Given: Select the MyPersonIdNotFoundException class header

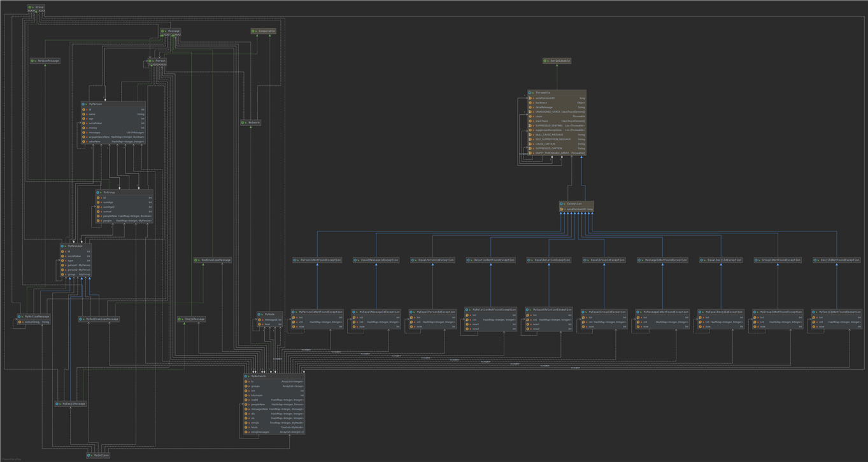Looking at the screenshot, I should [317, 312].
